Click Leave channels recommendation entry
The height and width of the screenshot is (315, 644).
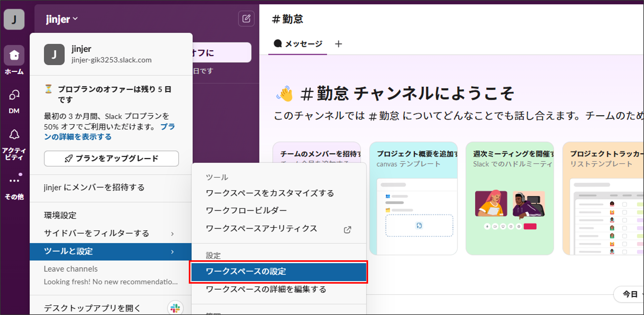point(111,275)
